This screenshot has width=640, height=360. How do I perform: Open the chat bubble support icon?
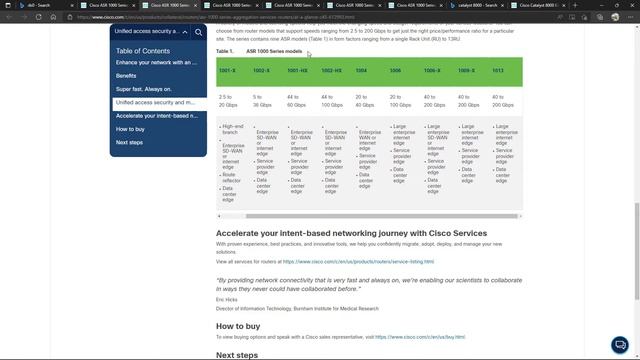[620, 345]
